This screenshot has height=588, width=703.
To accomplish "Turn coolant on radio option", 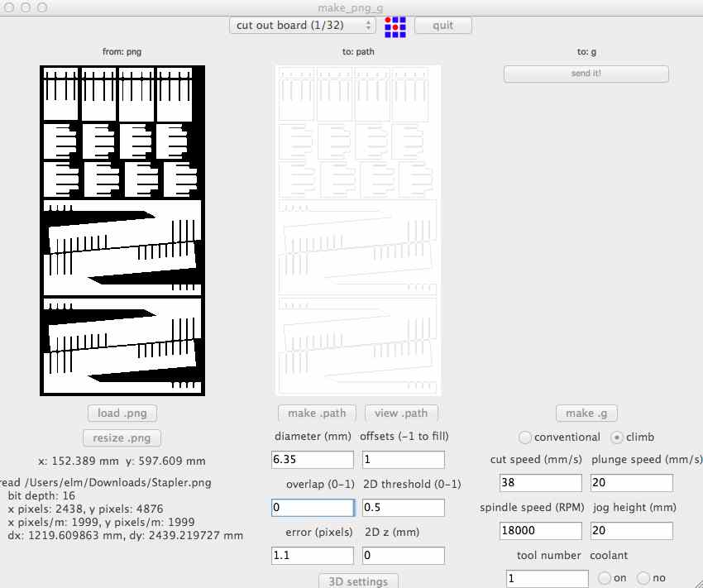I will 604,578.
